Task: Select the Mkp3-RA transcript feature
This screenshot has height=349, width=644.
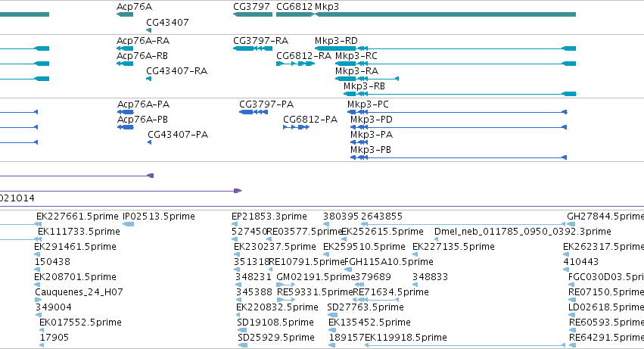Action: click(x=367, y=79)
